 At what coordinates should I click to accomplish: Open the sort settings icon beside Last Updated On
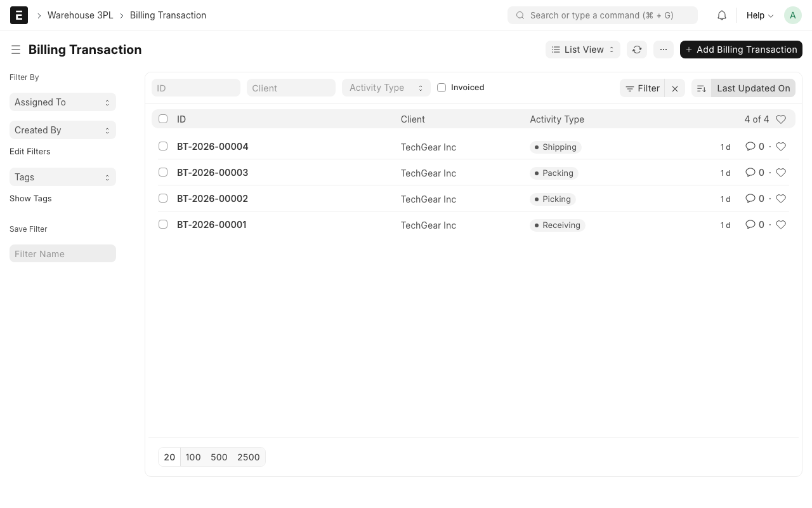tap(701, 88)
